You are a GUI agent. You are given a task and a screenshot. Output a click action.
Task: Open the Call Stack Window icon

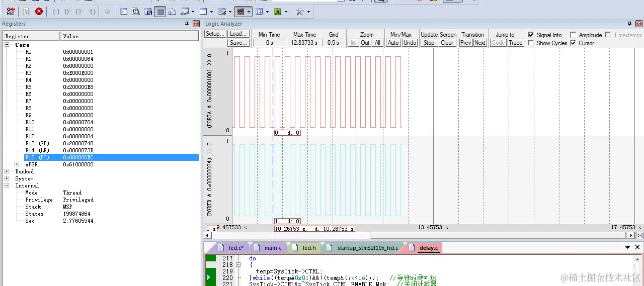173,12
